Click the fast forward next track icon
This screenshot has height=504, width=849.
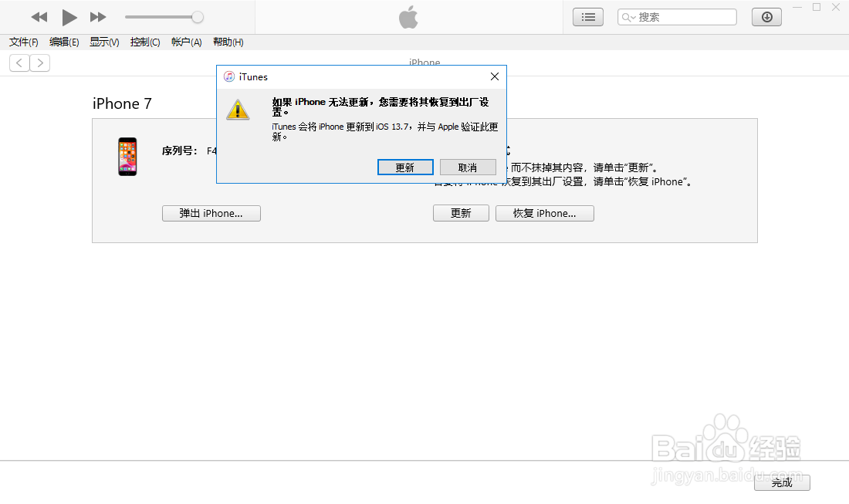(98, 17)
